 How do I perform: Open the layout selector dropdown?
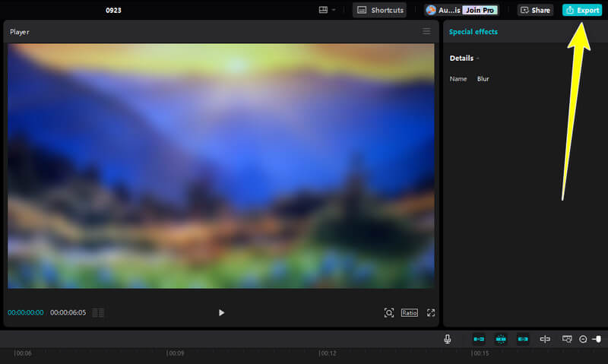328,10
